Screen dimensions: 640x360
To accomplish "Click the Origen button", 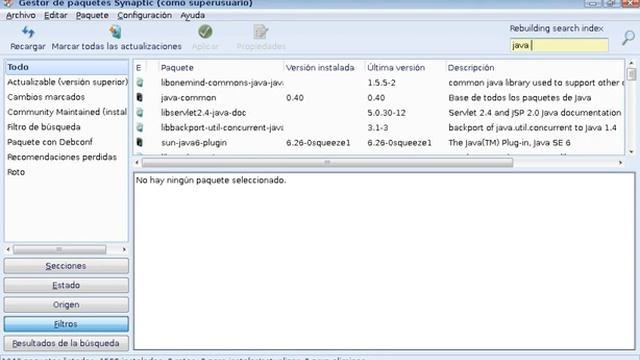I will [x=66, y=304].
